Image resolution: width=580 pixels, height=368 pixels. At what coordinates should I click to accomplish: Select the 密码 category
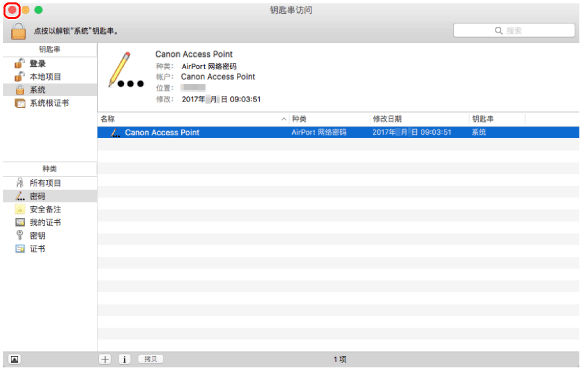[x=50, y=196]
